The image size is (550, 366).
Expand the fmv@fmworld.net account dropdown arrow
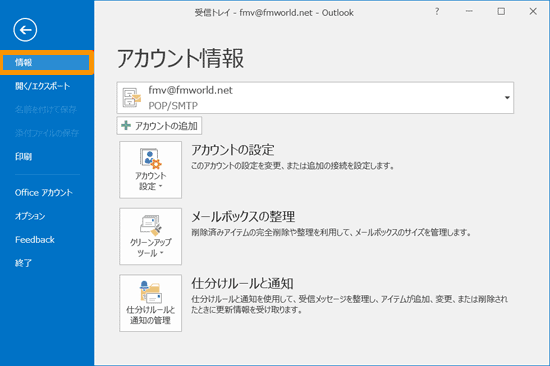pyautogui.click(x=507, y=98)
